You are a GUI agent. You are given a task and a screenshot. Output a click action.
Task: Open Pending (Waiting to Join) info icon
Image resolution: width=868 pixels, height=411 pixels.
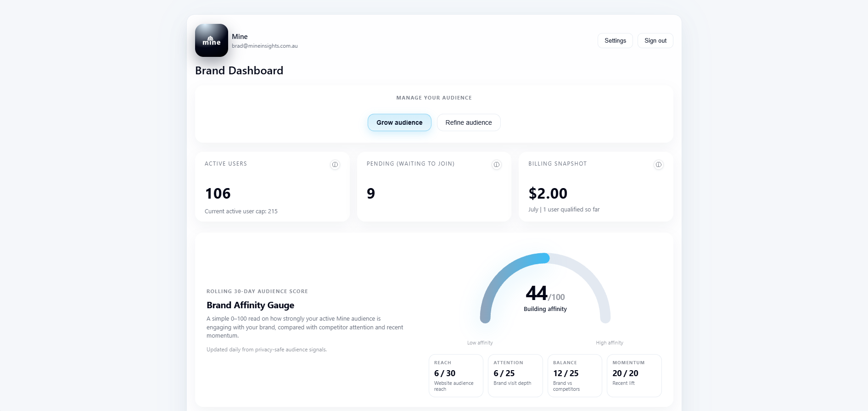[497, 165]
